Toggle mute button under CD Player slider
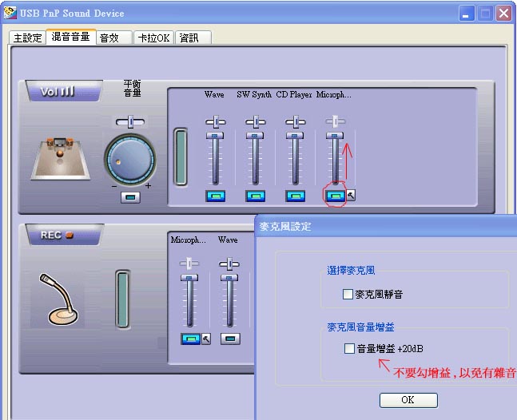 295,196
